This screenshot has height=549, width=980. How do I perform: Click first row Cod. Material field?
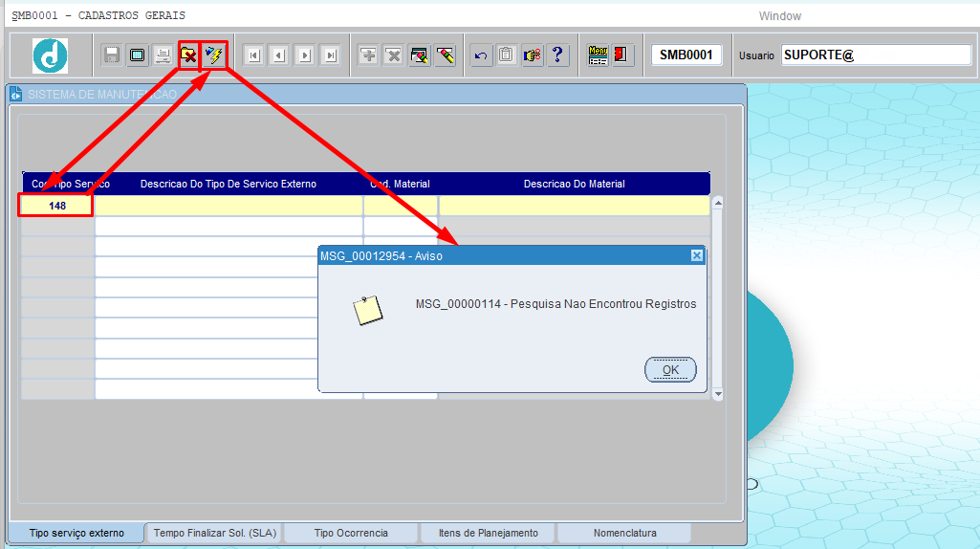point(401,206)
